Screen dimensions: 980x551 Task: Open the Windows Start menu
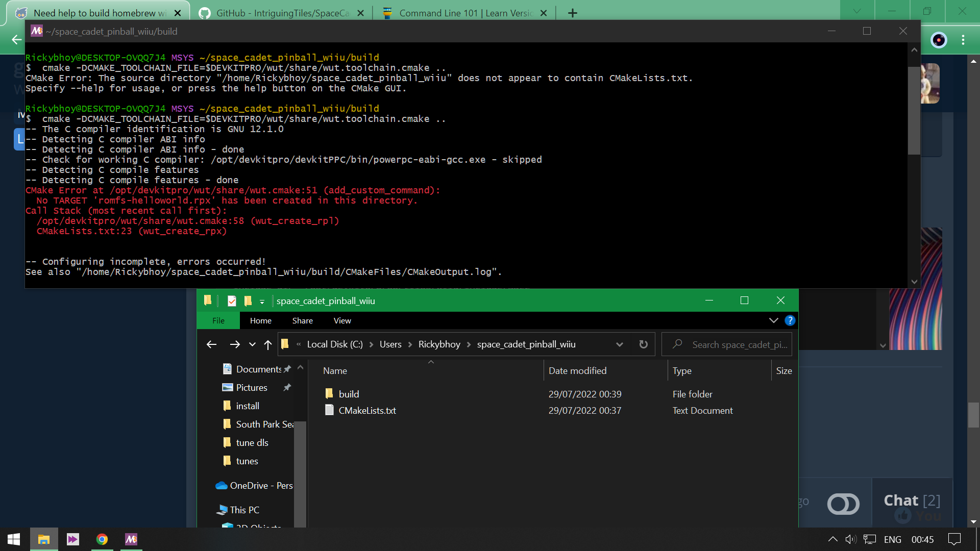coord(14,539)
